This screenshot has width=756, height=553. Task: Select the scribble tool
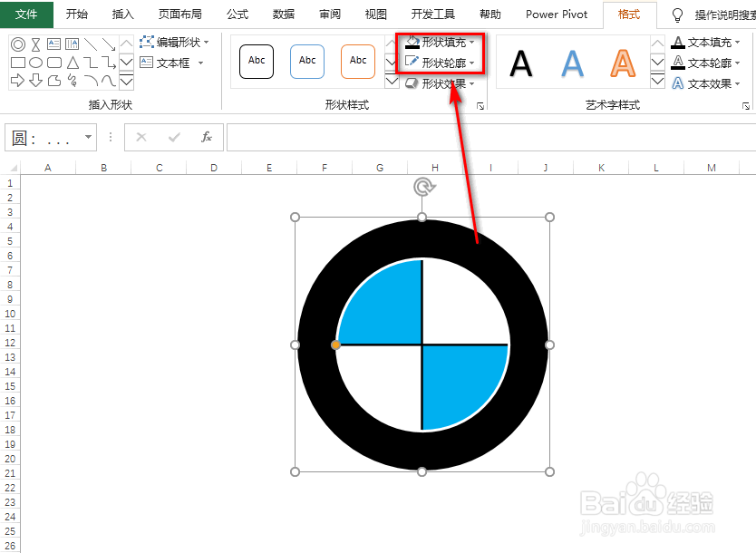[73, 80]
